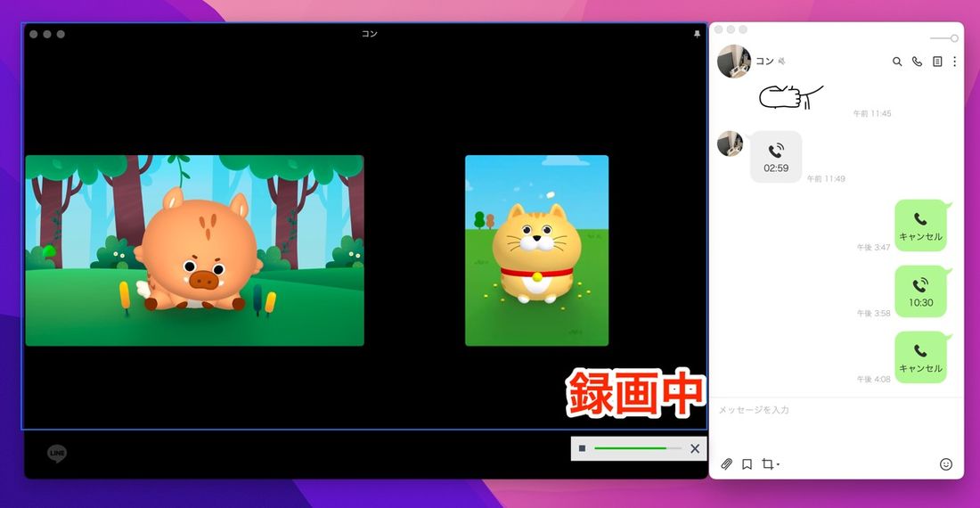The width and height of the screenshot is (980, 508).
Task: Start a call from the chat header phone icon
Action: pos(917,61)
